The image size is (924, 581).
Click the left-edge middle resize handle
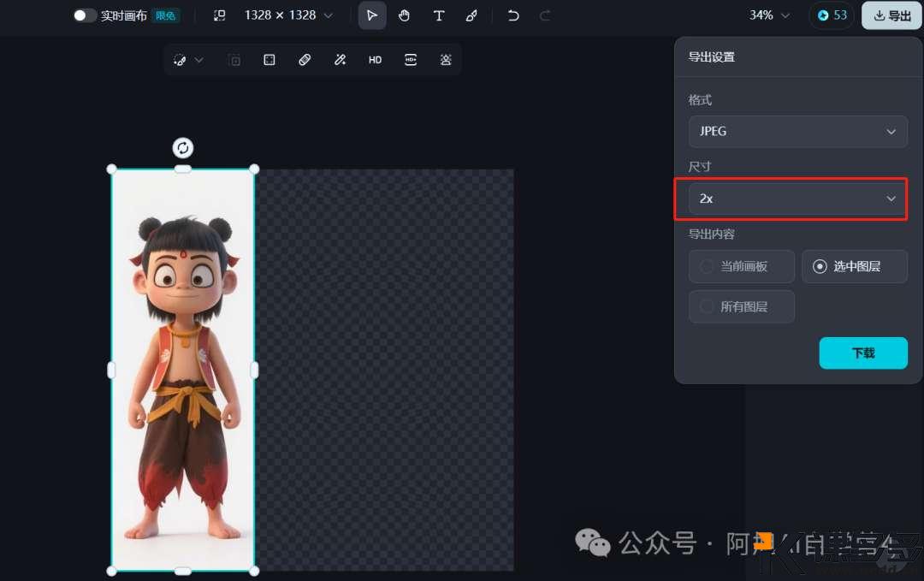[x=111, y=370]
